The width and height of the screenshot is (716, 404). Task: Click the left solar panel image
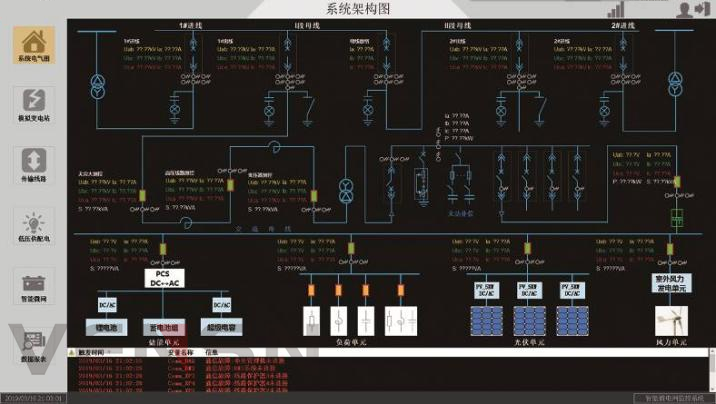487,321
